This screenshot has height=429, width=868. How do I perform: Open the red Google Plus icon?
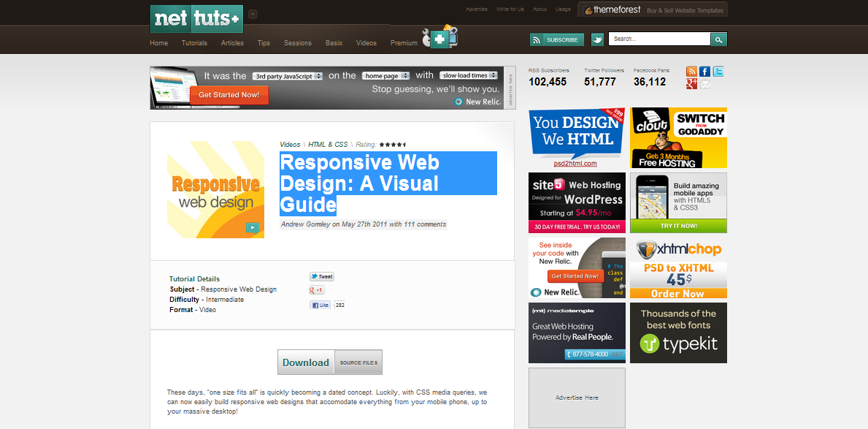(691, 84)
